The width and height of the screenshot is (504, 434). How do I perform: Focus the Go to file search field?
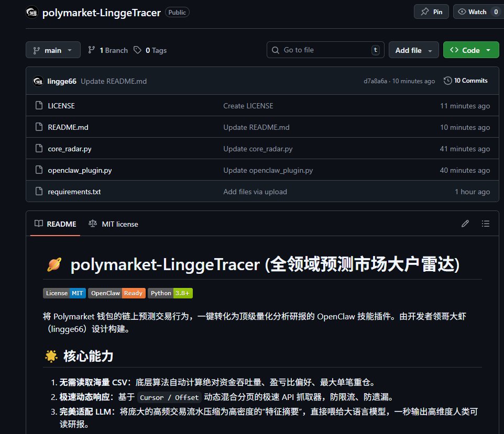[325, 50]
